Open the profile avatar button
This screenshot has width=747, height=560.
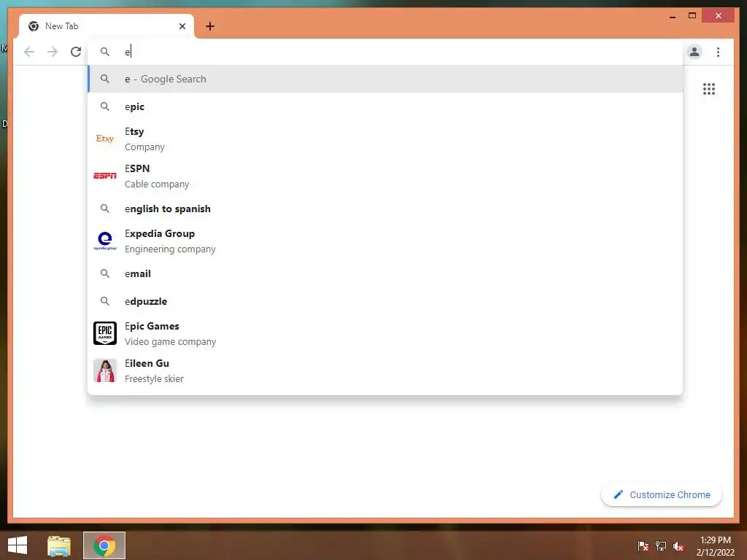point(694,52)
